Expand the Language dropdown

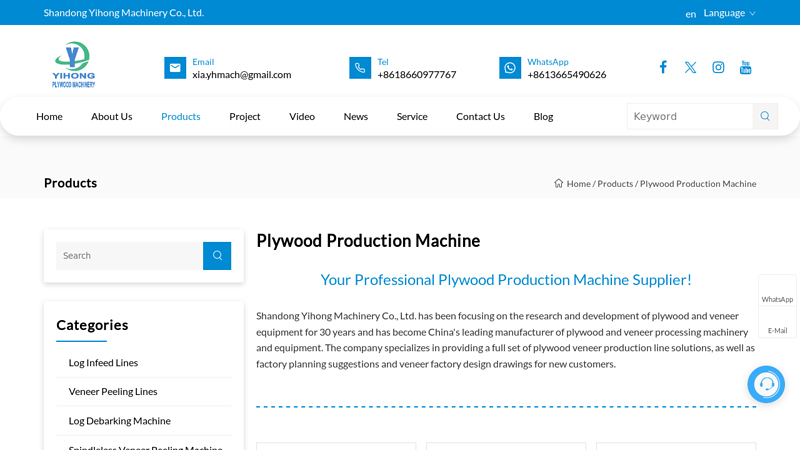[728, 13]
